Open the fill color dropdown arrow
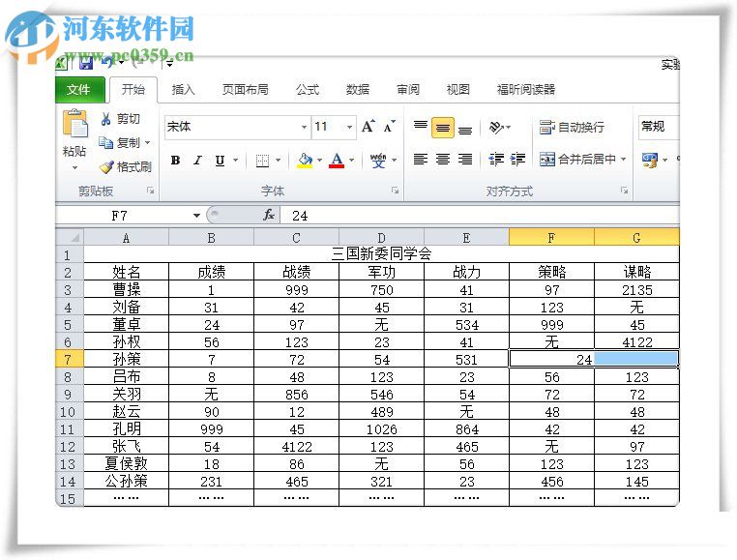 (x=319, y=161)
